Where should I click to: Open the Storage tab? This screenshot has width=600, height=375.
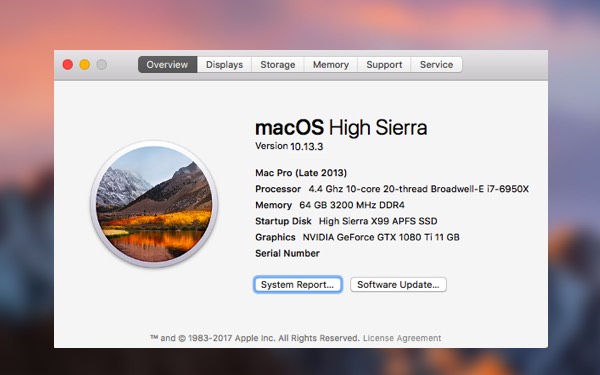278,65
